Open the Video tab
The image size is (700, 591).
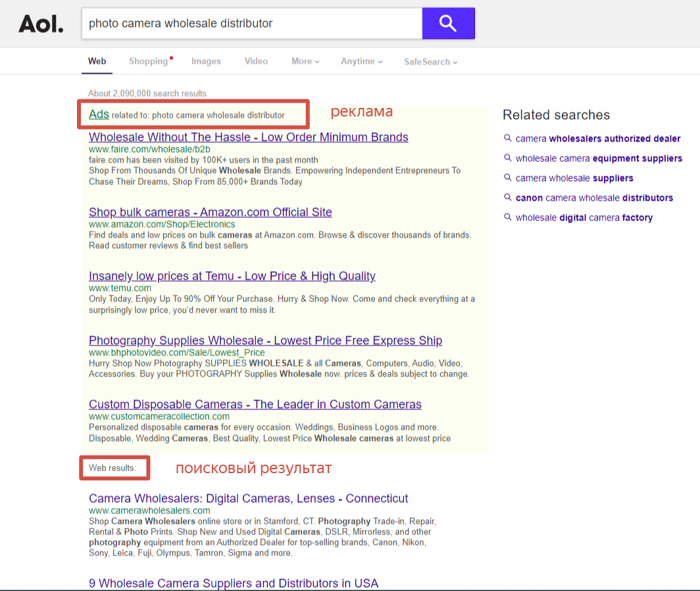click(x=257, y=61)
